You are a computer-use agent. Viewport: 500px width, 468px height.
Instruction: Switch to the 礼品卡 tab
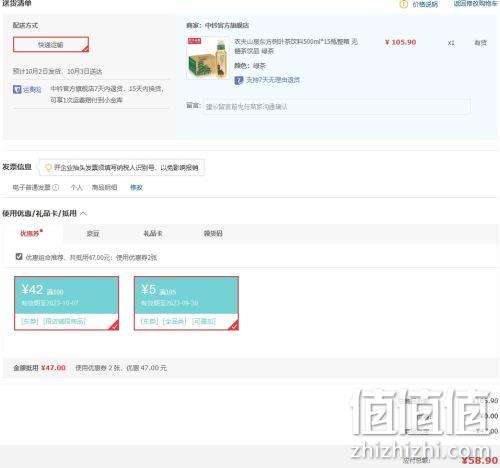point(153,233)
